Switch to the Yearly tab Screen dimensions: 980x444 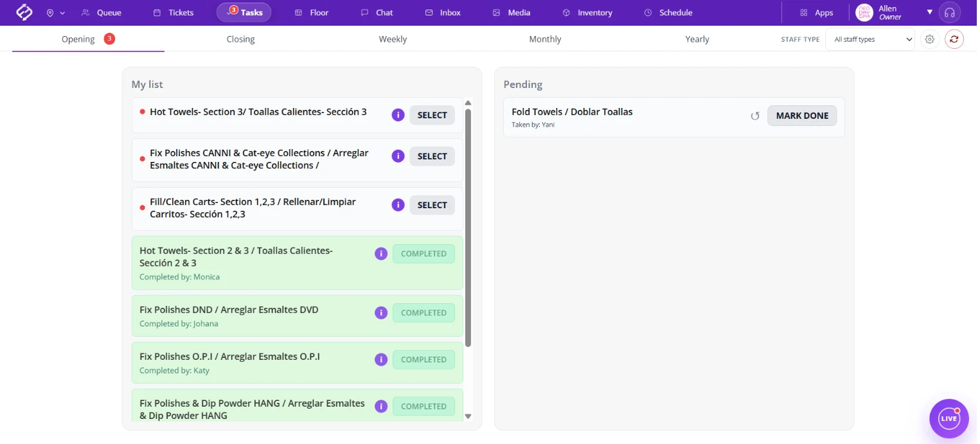(697, 39)
